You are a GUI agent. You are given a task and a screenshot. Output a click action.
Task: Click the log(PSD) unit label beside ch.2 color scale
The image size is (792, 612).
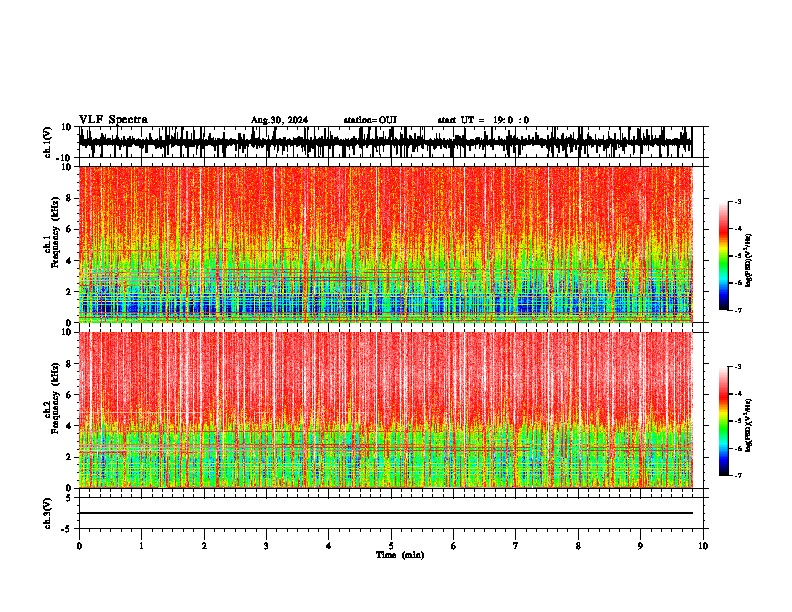pyautogui.click(x=749, y=425)
